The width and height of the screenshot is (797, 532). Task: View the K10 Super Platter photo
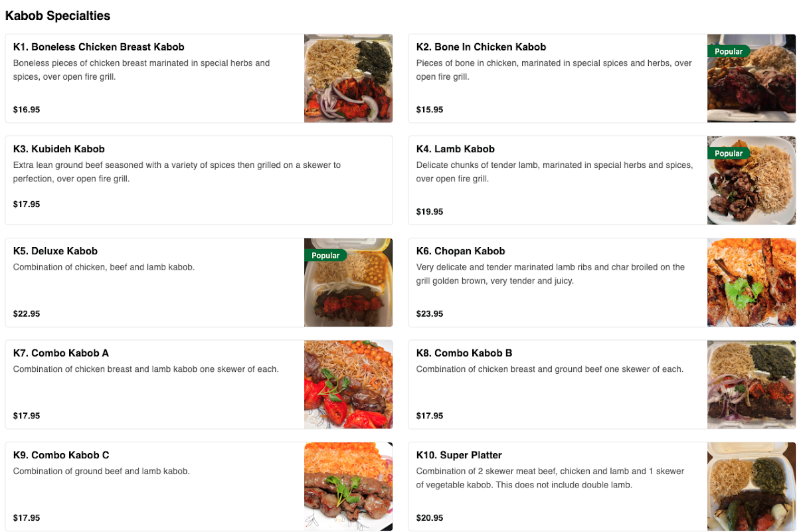(x=751, y=486)
